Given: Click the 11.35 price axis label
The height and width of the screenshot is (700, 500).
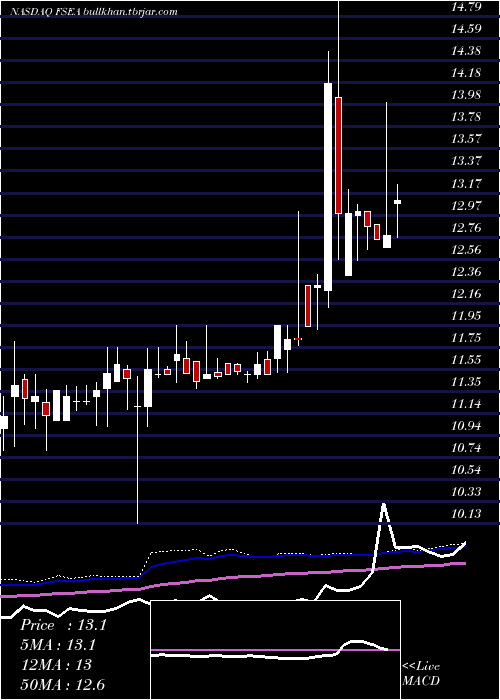Looking at the screenshot, I should [x=466, y=382].
